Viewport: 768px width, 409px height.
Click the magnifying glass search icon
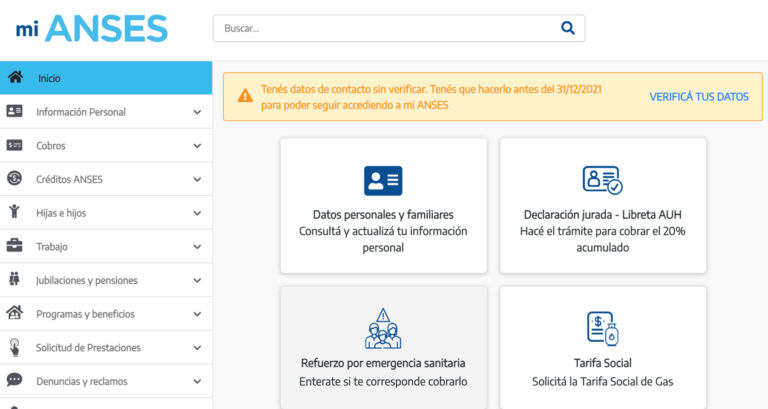point(568,28)
